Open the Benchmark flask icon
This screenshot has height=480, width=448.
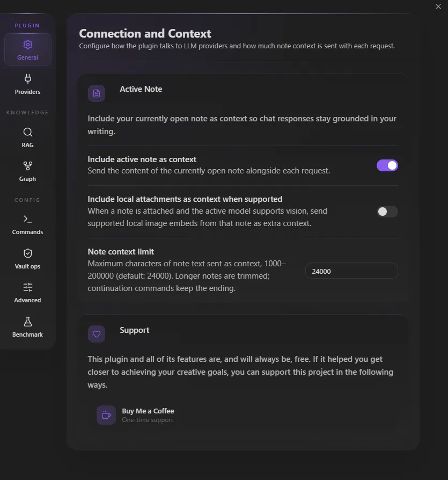click(27, 322)
